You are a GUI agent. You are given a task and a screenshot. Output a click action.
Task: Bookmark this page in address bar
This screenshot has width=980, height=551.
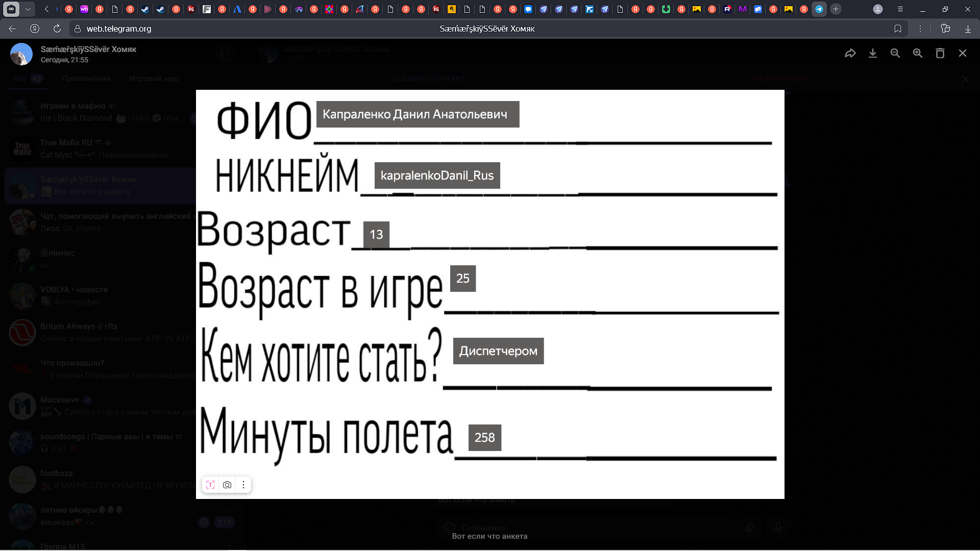click(x=898, y=29)
